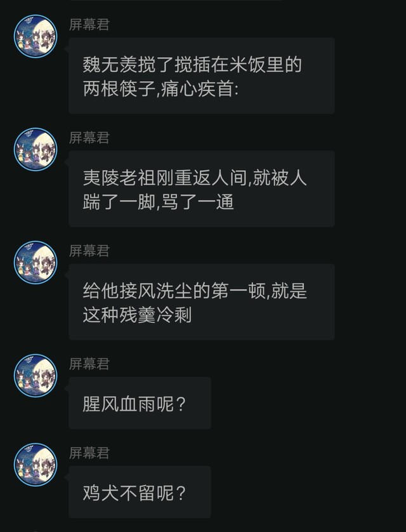
Task: Select the message bubble ending 残羹冷剩
Action: 202,302
